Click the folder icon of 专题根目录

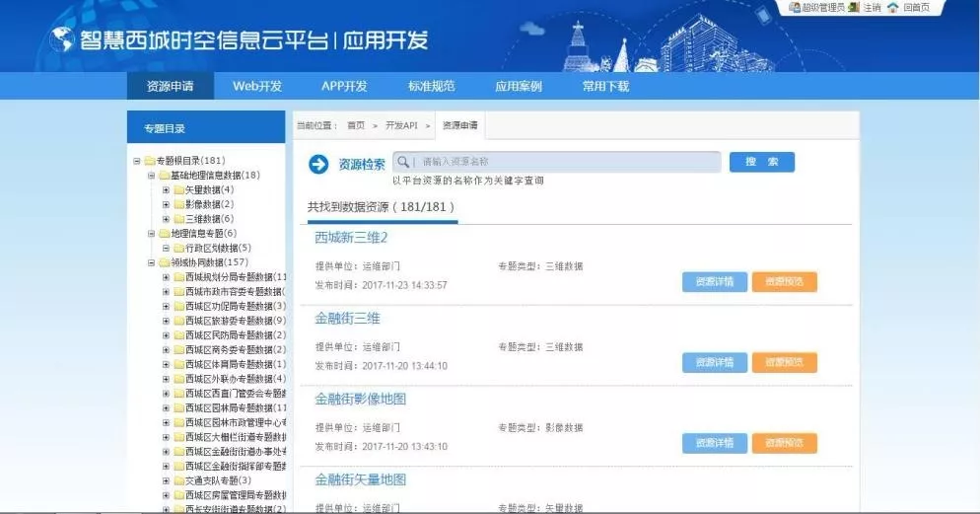pyautogui.click(x=150, y=161)
